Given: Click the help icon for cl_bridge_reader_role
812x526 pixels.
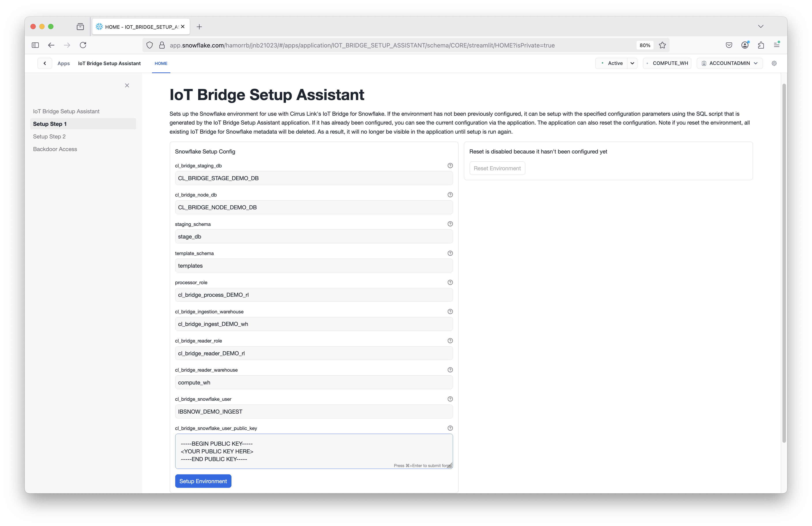Looking at the screenshot, I should (x=450, y=341).
